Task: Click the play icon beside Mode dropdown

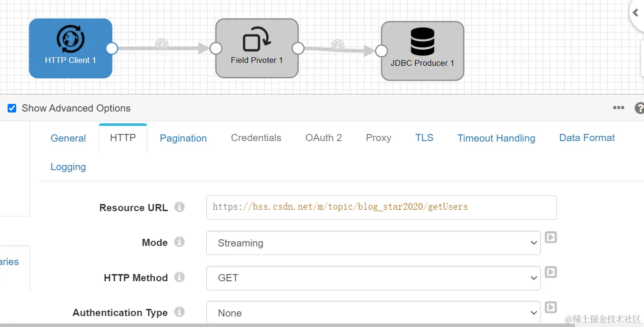Action: [x=551, y=237]
